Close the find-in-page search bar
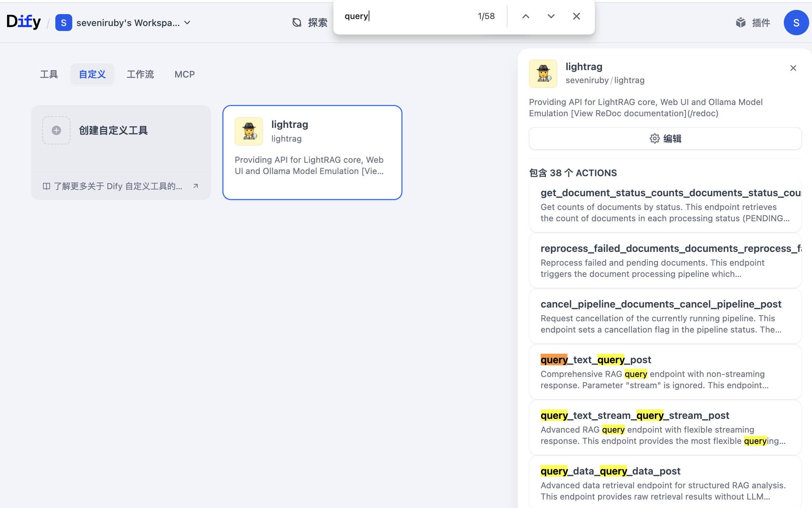Image resolution: width=812 pixels, height=508 pixels. tap(576, 16)
